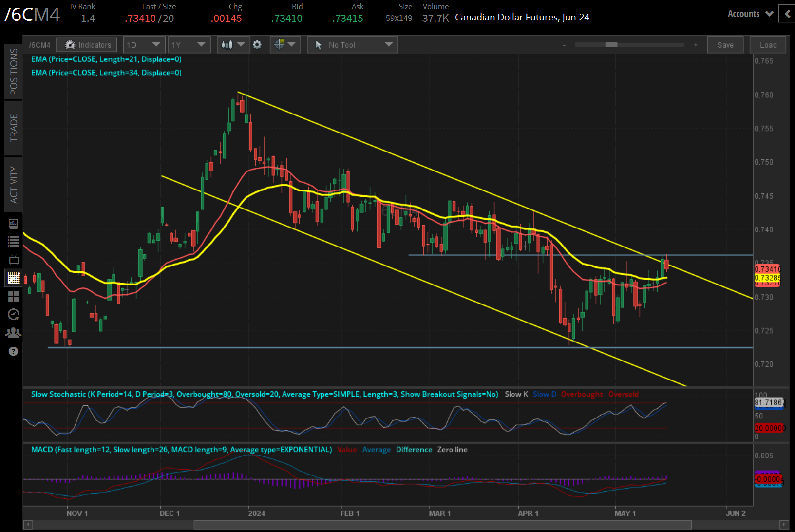Adjust the chart zoom slider
This screenshot has width=795, height=532.
click(611, 44)
